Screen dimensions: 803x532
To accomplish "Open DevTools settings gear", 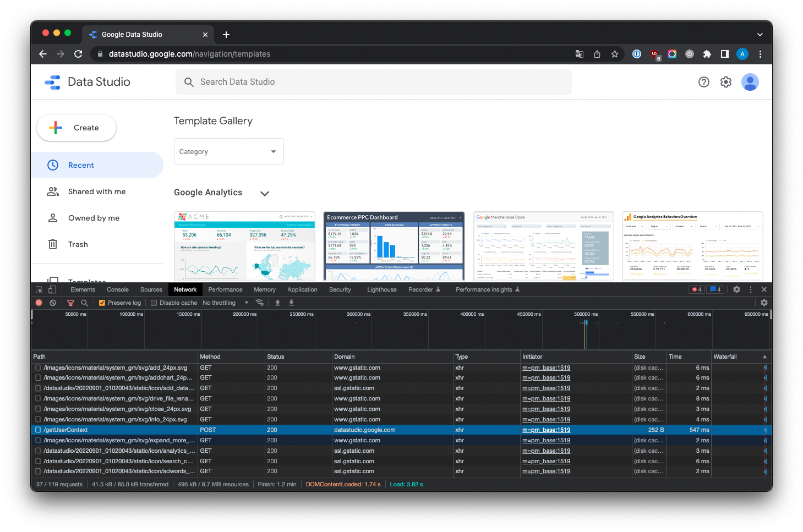I will 736,289.
